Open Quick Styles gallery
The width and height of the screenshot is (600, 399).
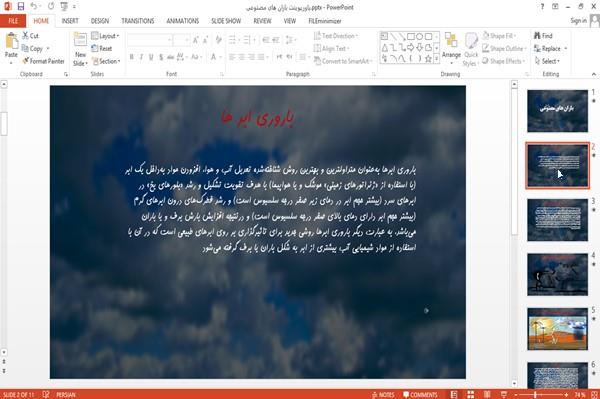471,49
